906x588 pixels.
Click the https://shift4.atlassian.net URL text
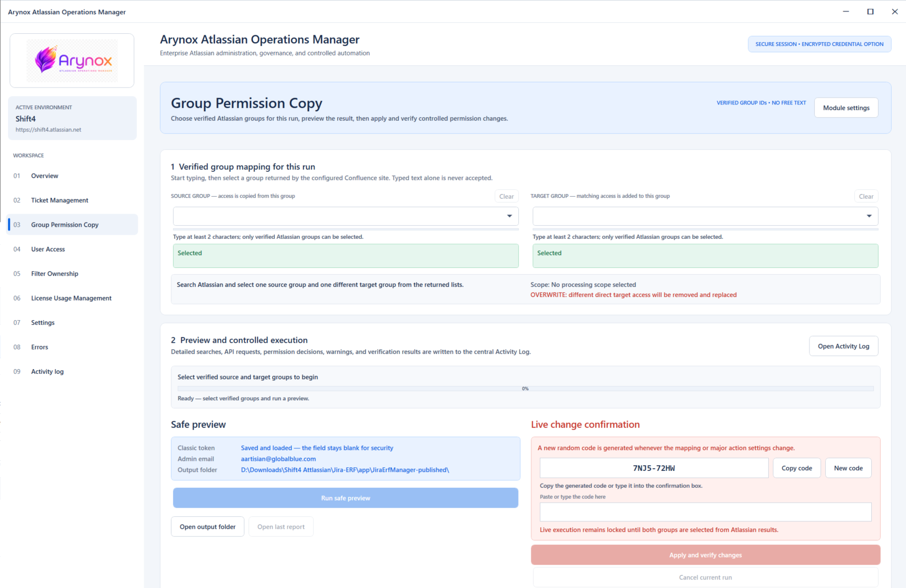pos(48,130)
